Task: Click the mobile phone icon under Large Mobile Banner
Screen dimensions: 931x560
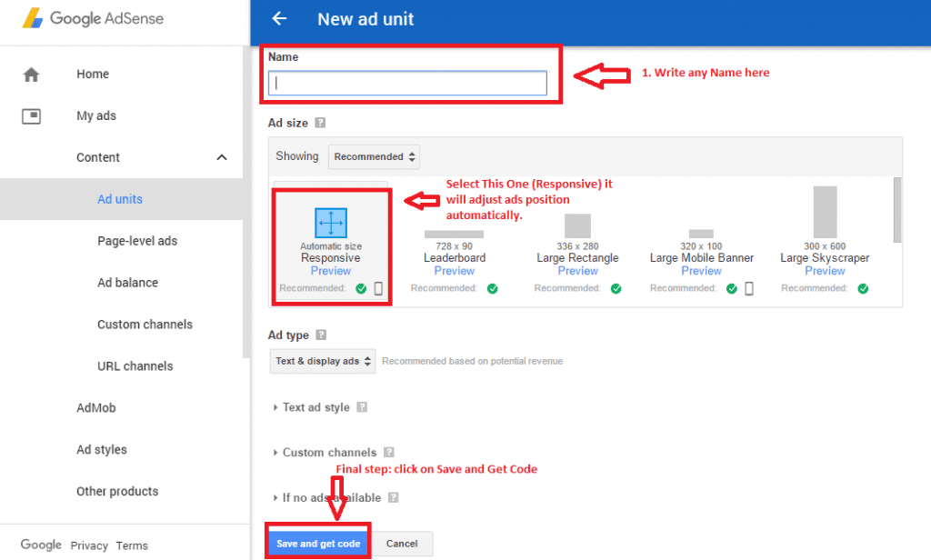Action: [x=749, y=288]
